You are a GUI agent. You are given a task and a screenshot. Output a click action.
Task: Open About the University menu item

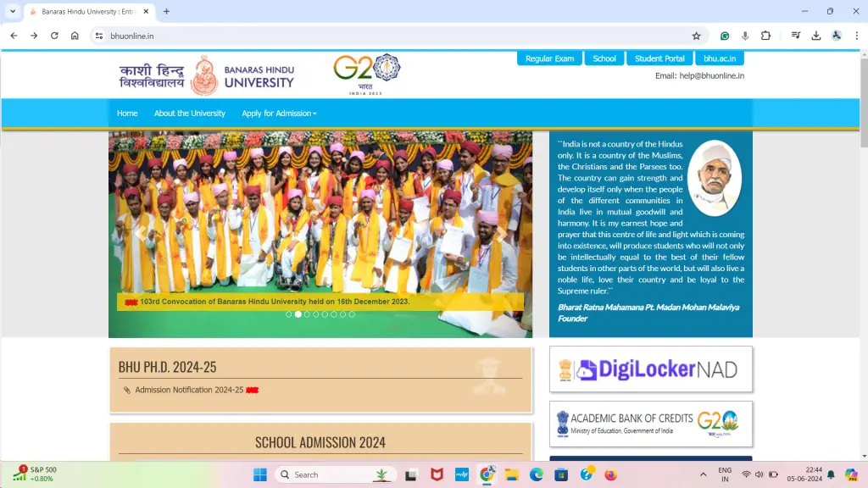[x=189, y=113]
